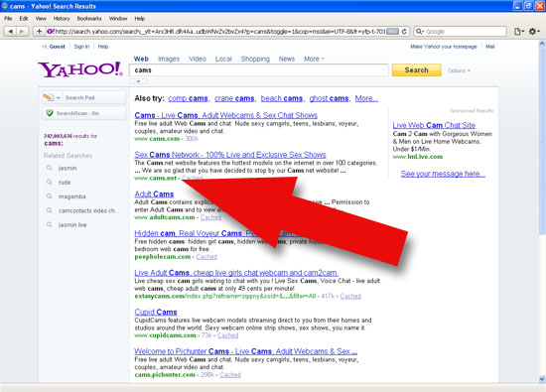
Task: Click the Sign In link
Action: coord(81,47)
